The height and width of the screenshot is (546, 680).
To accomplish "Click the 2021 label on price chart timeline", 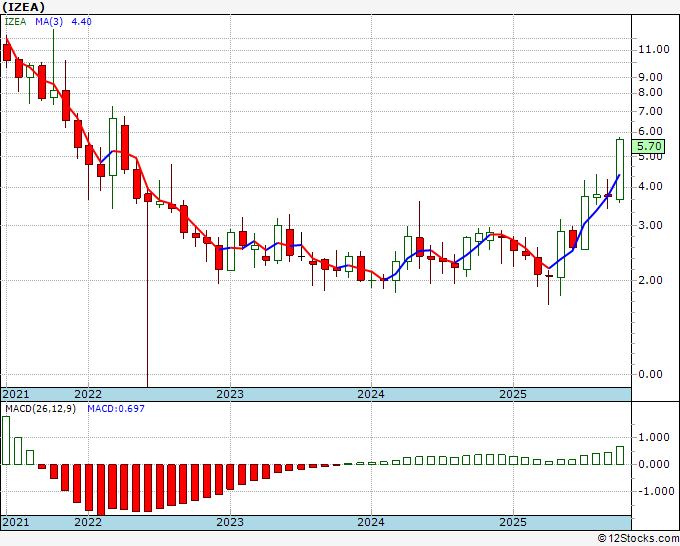I will click(16, 394).
